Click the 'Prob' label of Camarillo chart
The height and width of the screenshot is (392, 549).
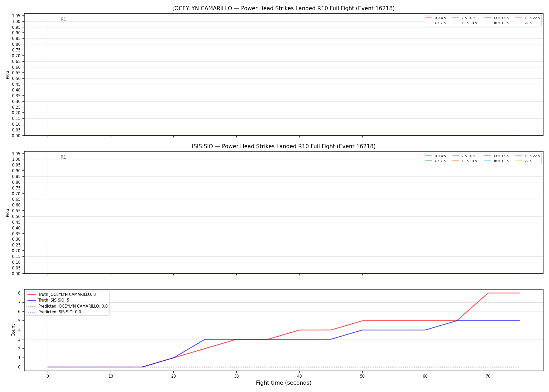tap(8, 75)
